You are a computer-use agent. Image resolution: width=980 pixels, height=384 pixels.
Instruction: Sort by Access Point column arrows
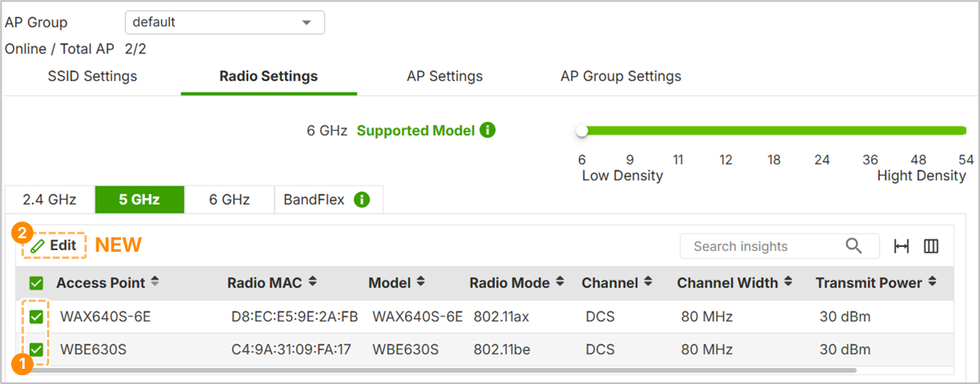pyautogui.click(x=154, y=282)
